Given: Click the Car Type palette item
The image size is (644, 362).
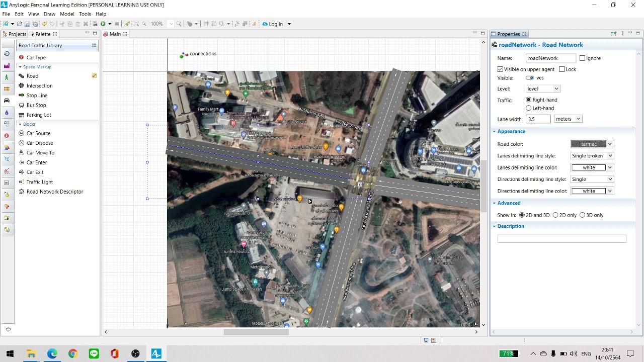Looking at the screenshot, I should [36, 57].
